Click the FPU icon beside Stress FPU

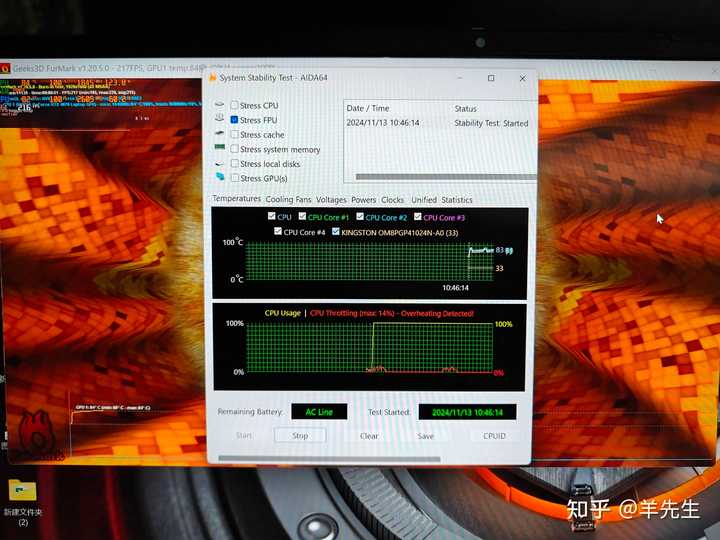pos(219,118)
